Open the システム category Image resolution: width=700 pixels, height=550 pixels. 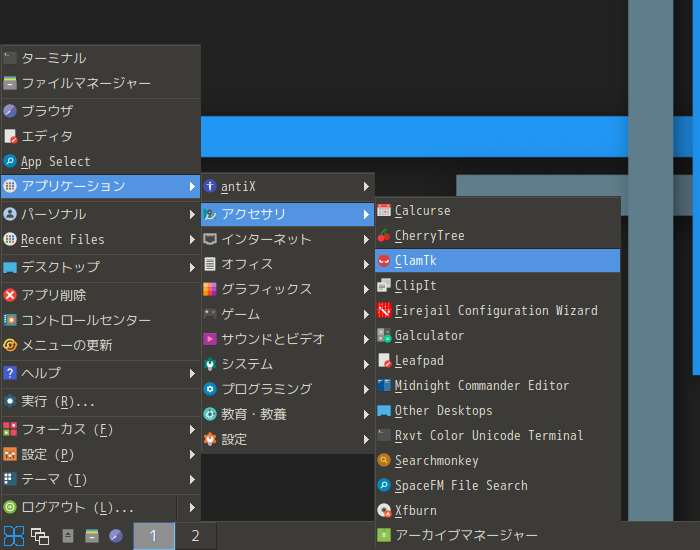click(288, 364)
